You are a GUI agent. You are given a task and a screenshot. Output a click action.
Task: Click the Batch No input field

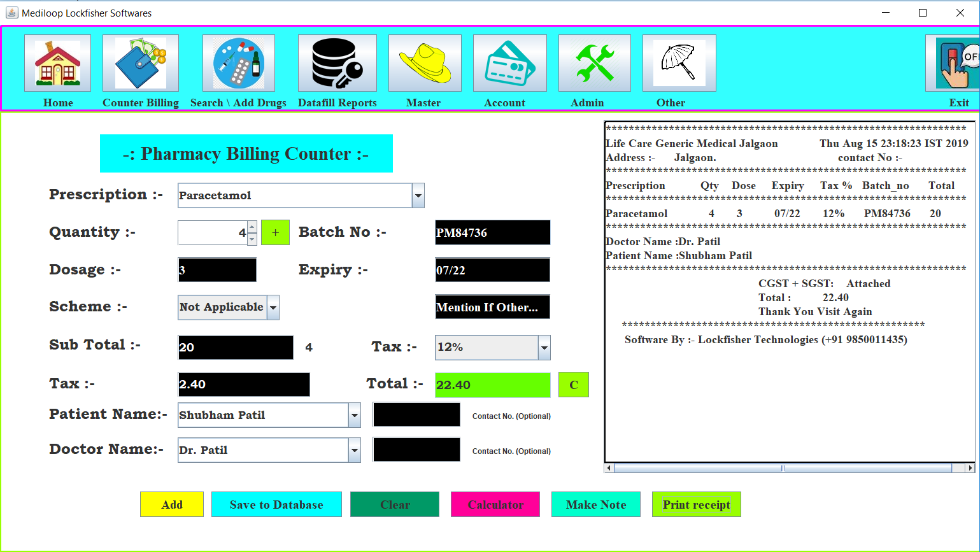492,233
